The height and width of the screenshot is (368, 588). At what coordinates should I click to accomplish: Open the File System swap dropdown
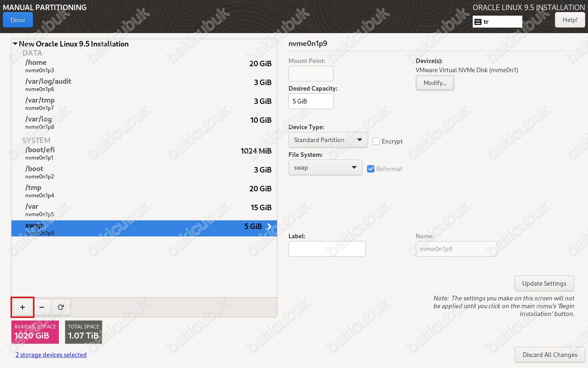325,167
